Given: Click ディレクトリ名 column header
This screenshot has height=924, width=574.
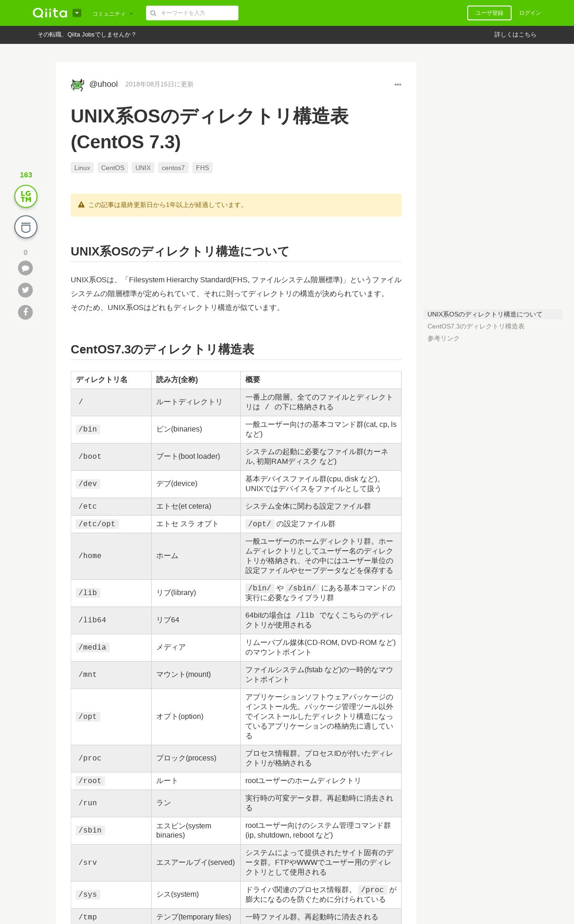Looking at the screenshot, I should click(x=111, y=380).
